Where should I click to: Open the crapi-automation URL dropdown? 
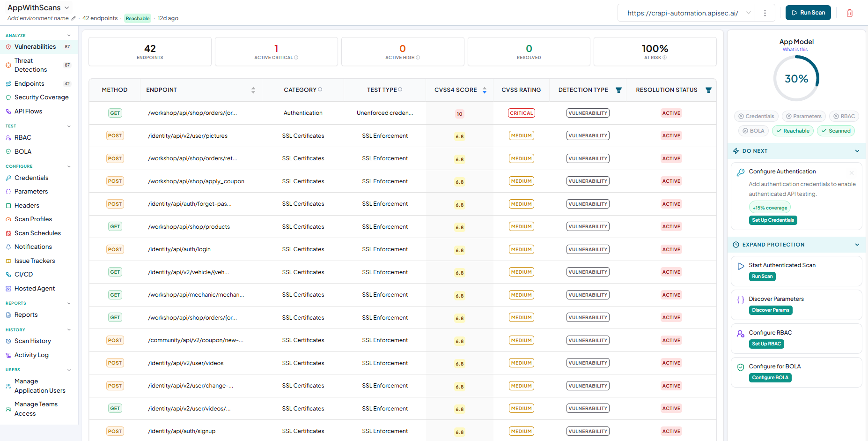point(686,13)
